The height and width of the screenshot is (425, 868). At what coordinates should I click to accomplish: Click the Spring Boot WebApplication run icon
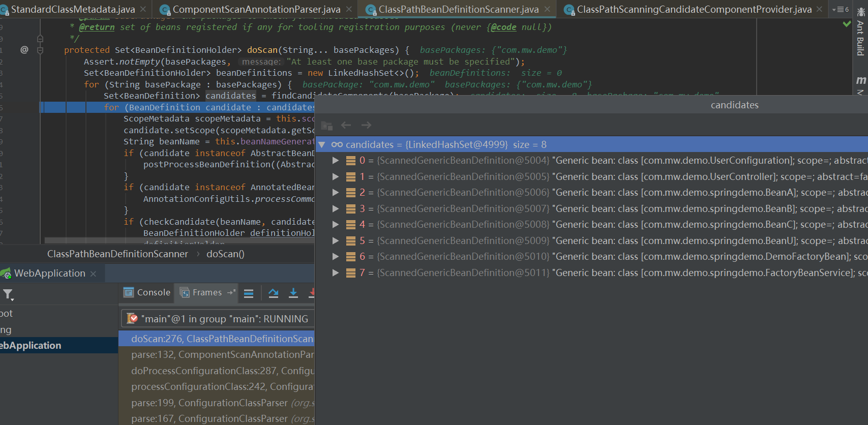tap(6, 274)
